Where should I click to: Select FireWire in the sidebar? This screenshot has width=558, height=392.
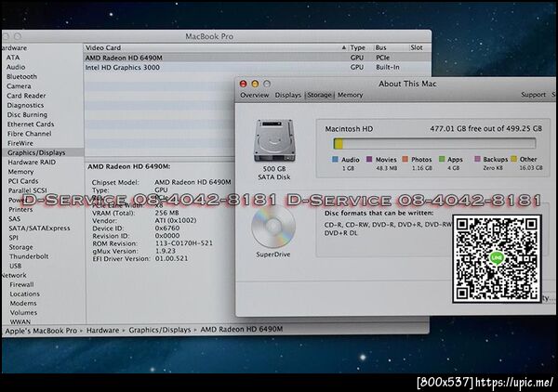(x=20, y=143)
